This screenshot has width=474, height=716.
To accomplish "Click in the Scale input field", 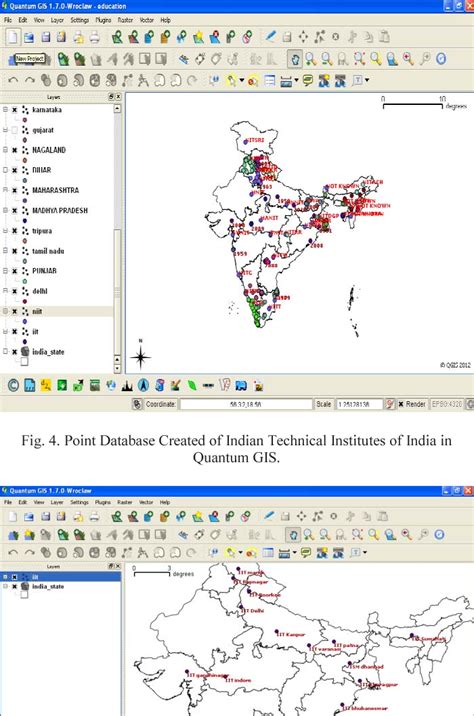I will [x=359, y=404].
